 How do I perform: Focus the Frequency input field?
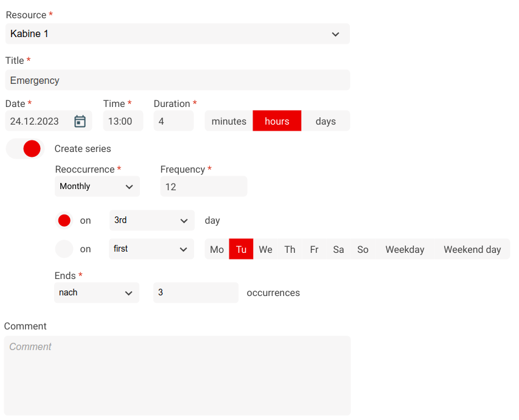click(203, 187)
